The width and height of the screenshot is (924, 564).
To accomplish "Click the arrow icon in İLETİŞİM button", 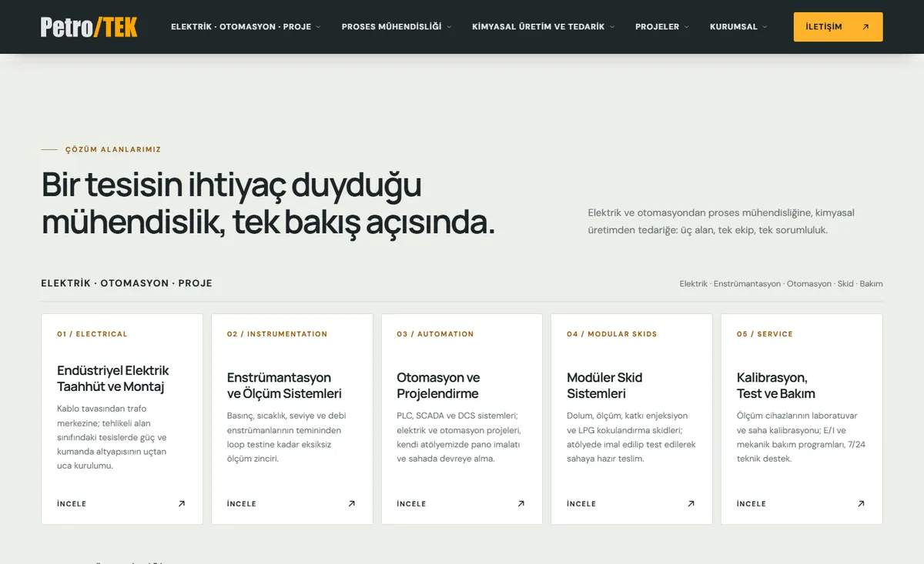I will click(x=865, y=27).
